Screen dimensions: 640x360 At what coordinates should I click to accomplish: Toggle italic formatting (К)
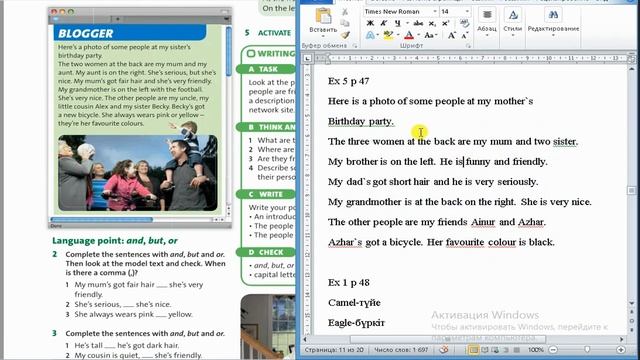[x=384, y=23]
